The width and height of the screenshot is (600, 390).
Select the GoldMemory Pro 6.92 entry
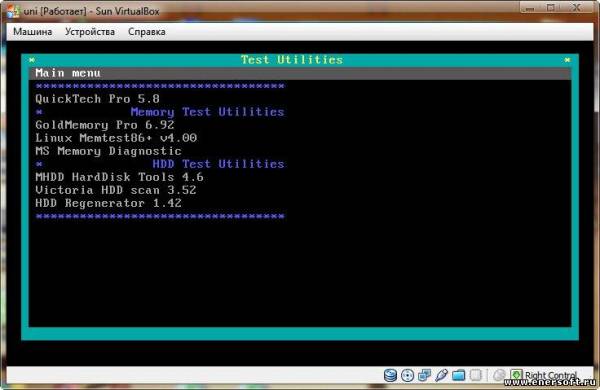click(x=105, y=125)
